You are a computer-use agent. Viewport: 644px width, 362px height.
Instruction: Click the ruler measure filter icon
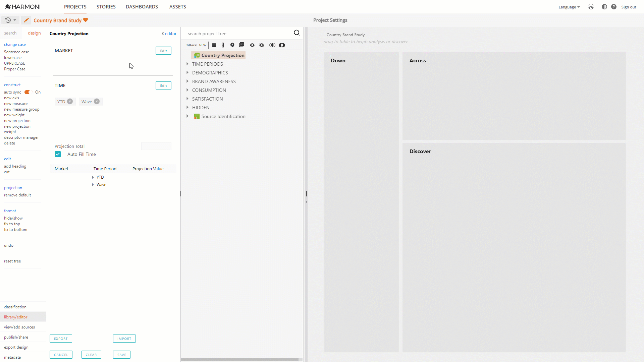coord(223,45)
